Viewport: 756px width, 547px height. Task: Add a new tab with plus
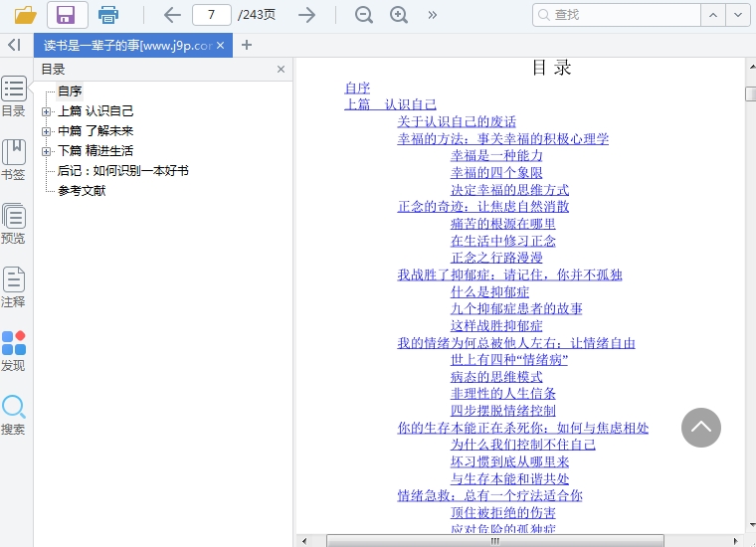click(x=247, y=45)
